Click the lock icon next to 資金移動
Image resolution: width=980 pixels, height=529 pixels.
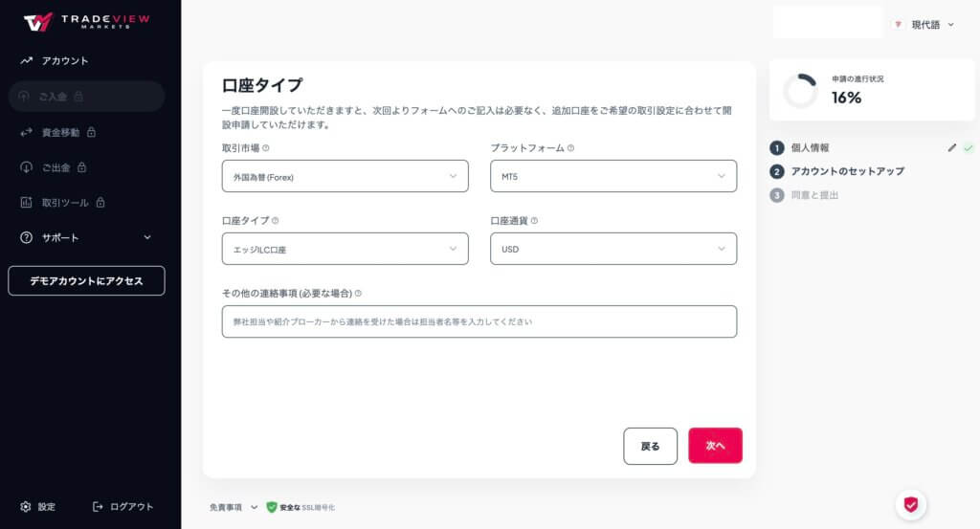click(91, 132)
